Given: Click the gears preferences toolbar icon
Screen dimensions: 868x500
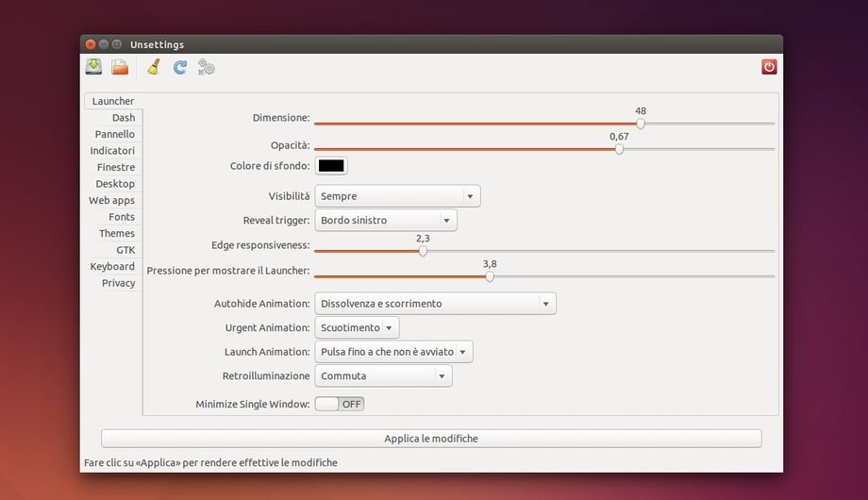Looking at the screenshot, I should 207,68.
